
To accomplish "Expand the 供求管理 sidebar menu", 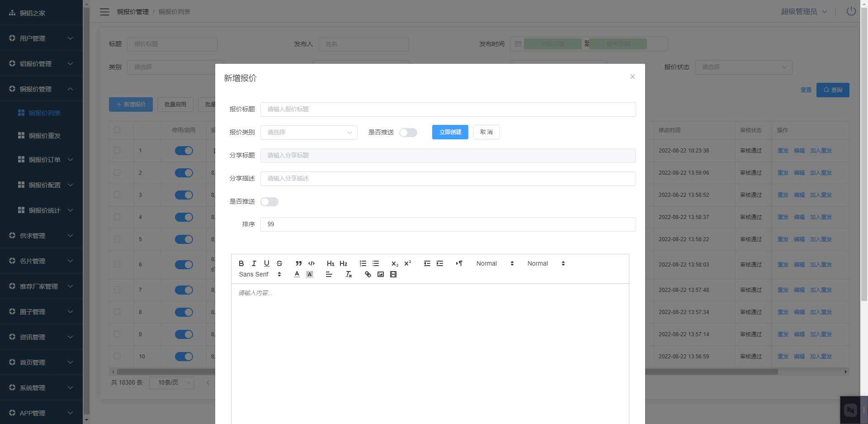I will point(41,236).
